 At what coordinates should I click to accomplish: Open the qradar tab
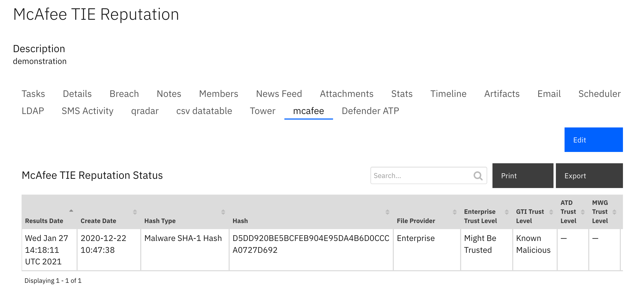coord(145,111)
